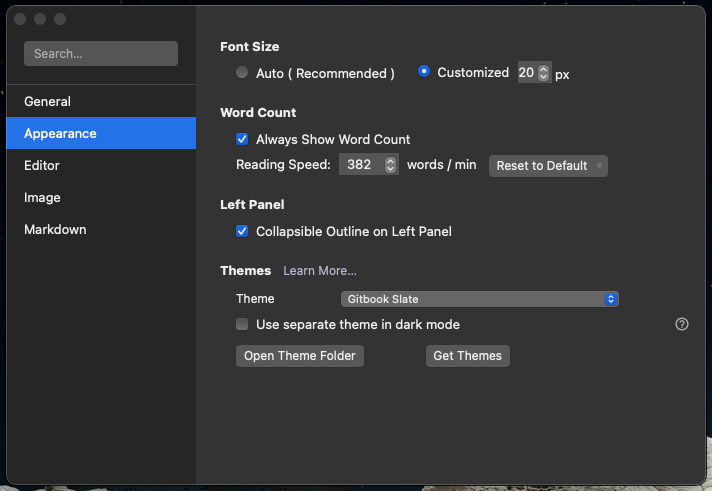Select the Customized font size radio button
712x491 pixels.
[x=424, y=72]
